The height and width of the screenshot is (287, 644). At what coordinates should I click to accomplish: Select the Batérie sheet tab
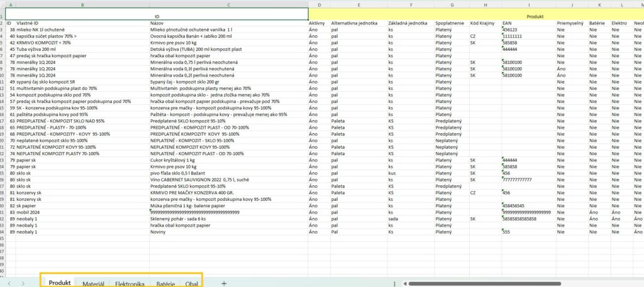[x=165, y=284]
